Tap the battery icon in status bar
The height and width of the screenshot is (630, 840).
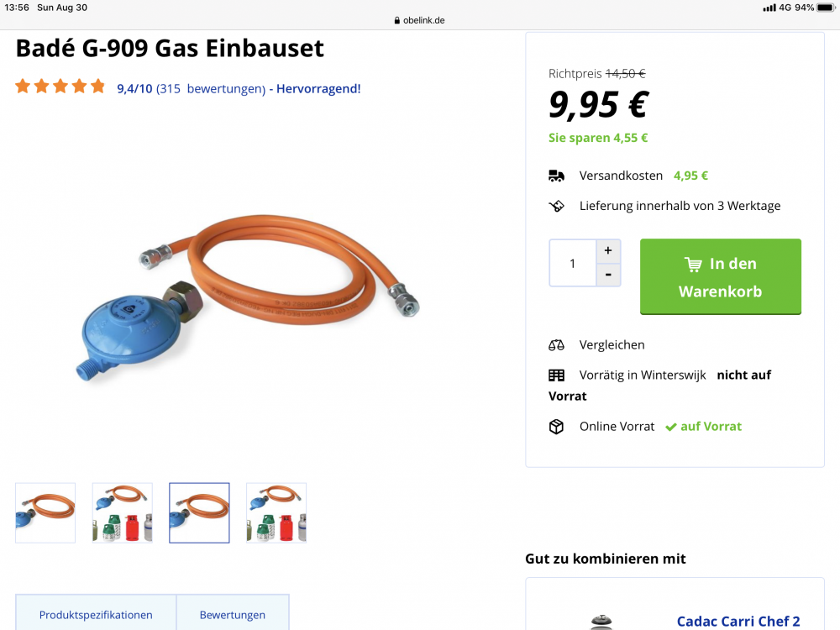(825, 8)
